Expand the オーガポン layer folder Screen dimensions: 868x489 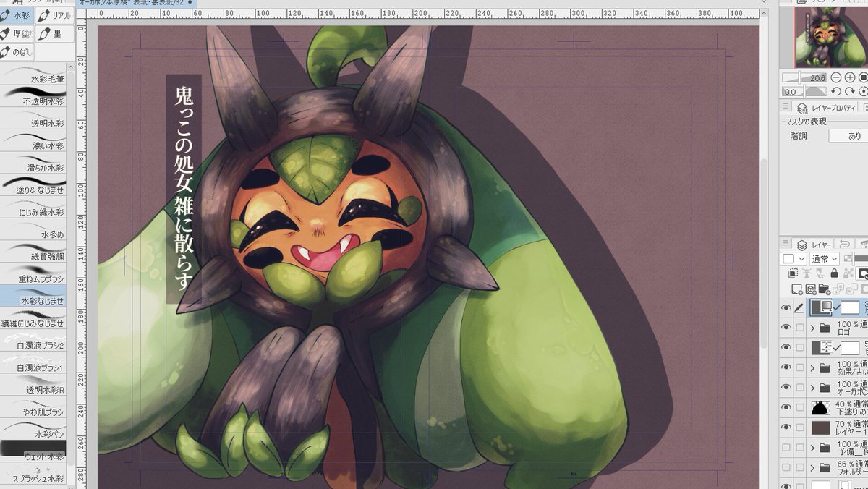pos(812,388)
